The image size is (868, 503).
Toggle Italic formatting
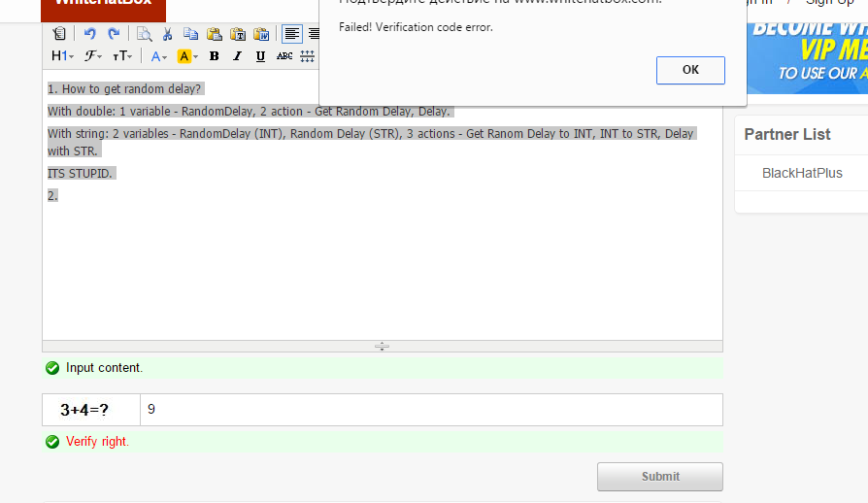pyautogui.click(x=237, y=56)
